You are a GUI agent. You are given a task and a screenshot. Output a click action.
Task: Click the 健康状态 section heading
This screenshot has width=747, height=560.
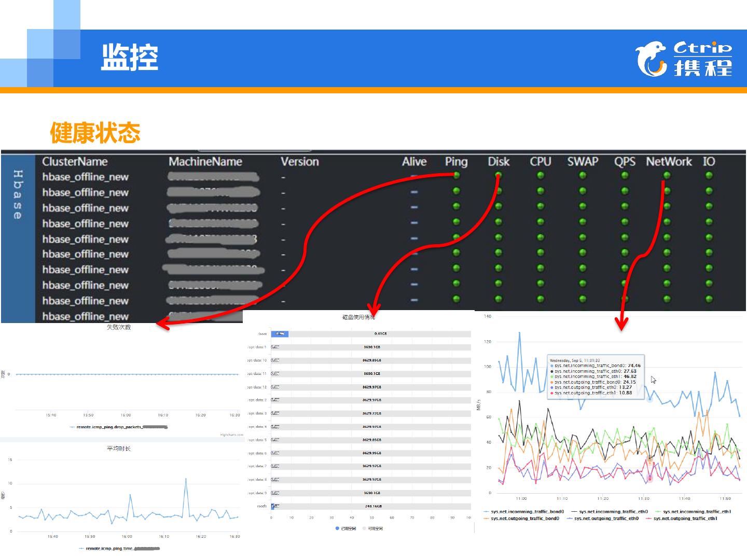click(95, 133)
